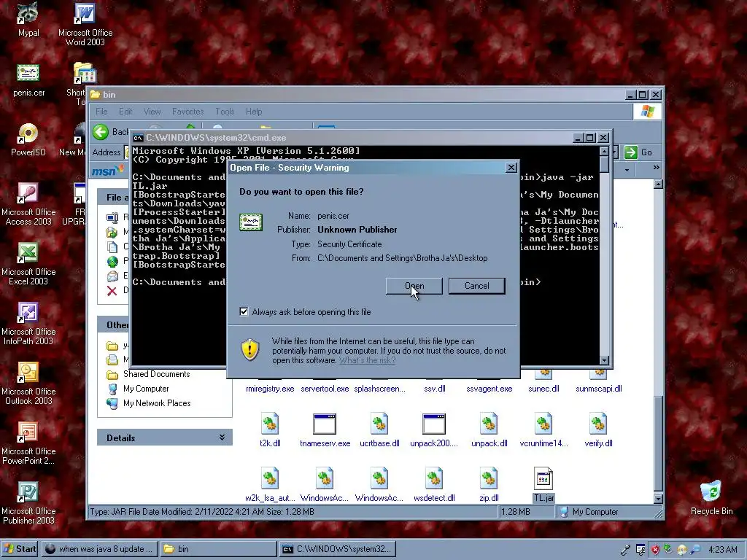Select the ssv.dll file label
The image size is (747, 560).
click(x=435, y=389)
